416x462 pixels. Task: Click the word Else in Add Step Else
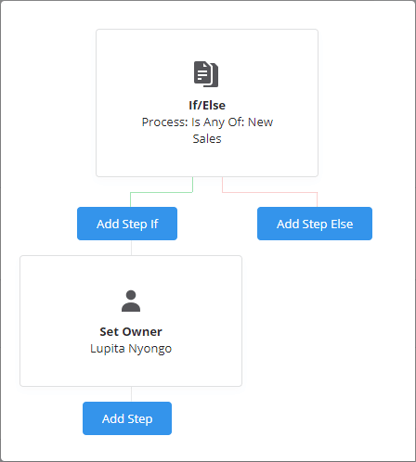pos(342,224)
